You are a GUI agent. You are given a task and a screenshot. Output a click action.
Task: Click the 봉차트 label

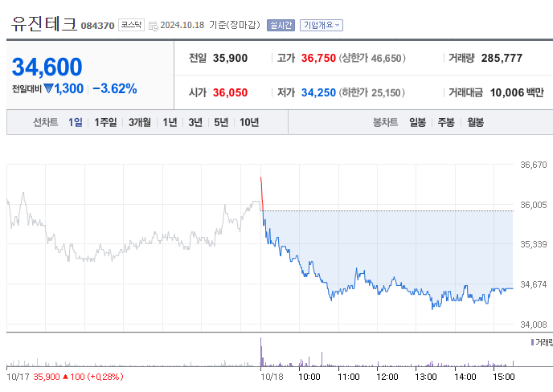point(386,122)
